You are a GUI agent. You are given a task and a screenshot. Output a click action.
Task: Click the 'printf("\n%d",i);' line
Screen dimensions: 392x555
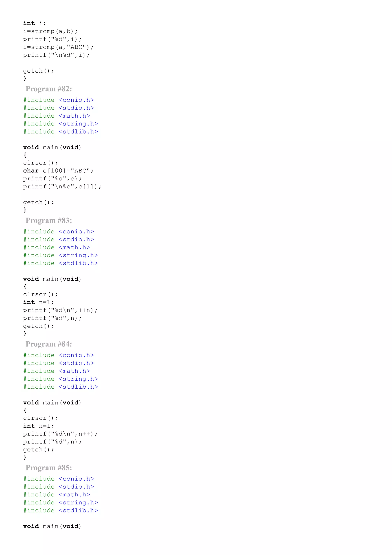pos(56,55)
